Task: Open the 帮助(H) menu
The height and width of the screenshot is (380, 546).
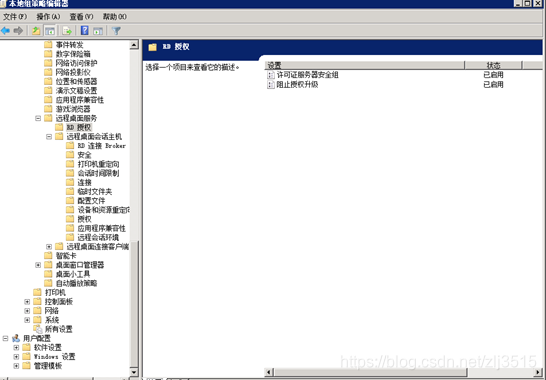Action: 115,16
